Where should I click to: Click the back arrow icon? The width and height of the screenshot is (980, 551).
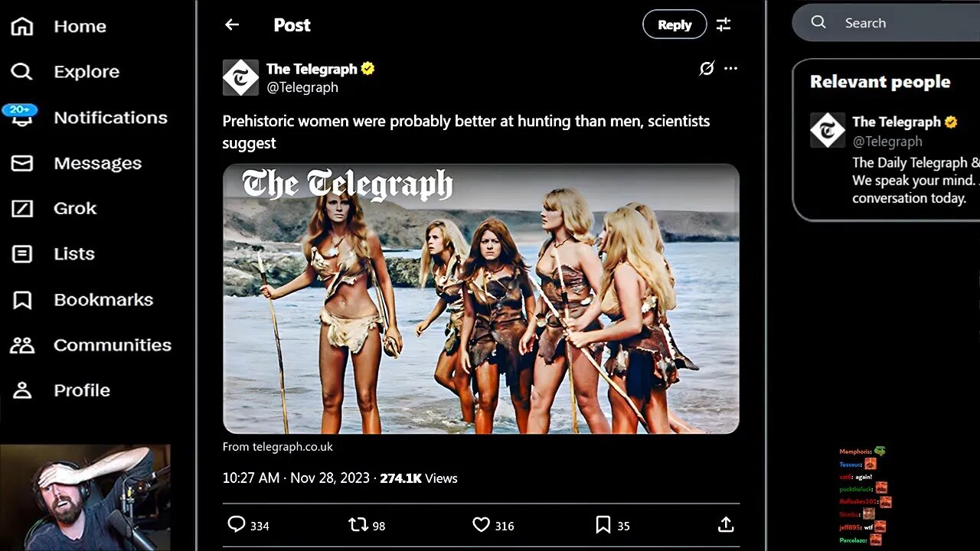point(232,24)
